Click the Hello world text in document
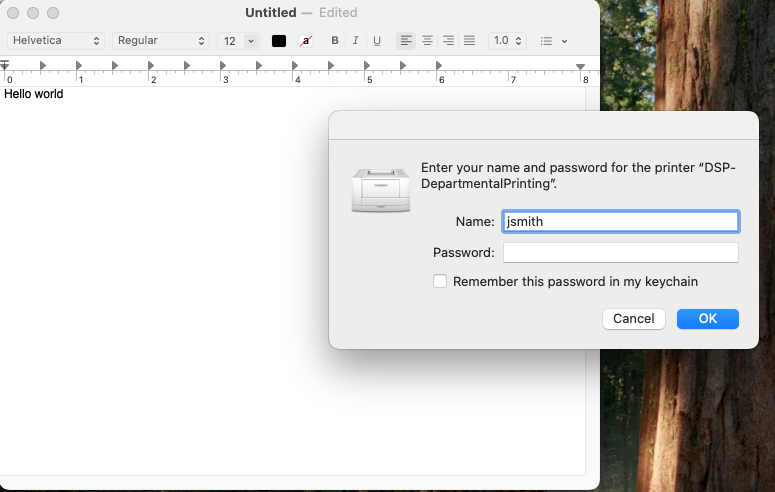775x492 pixels. pyautogui.click(x=34, y=94)
